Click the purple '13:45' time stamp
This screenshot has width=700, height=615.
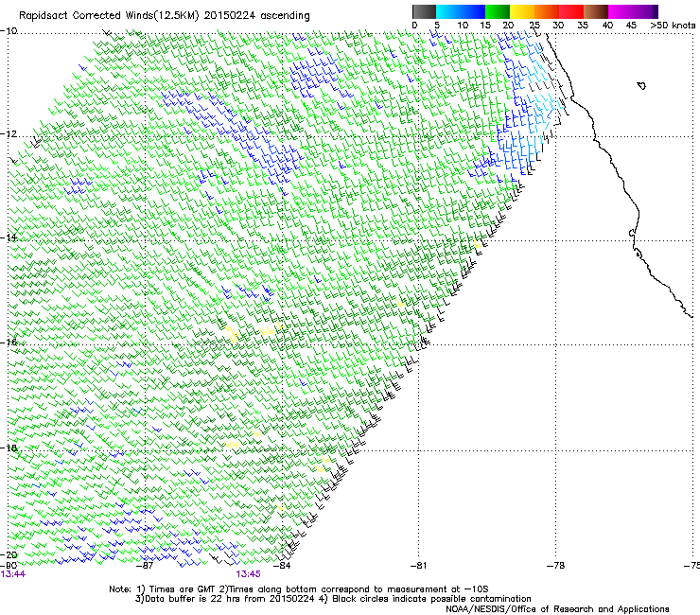click(248, 574)
